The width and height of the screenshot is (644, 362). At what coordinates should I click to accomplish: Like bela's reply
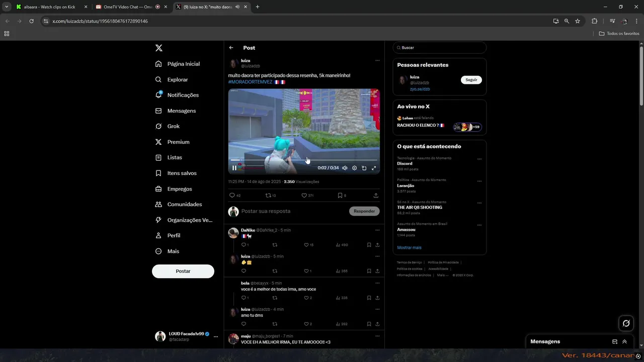(308, 298)
